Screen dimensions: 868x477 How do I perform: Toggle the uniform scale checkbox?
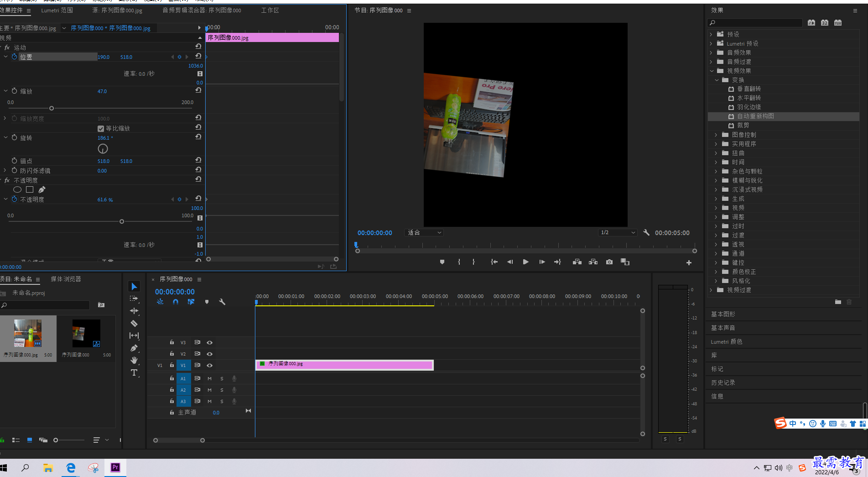tap(101, 128)
